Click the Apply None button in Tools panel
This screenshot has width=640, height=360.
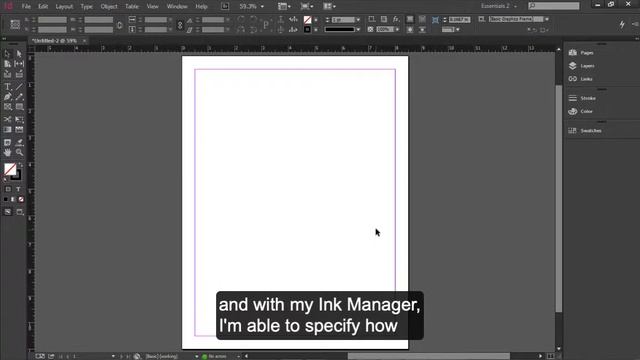coord(21,199)
